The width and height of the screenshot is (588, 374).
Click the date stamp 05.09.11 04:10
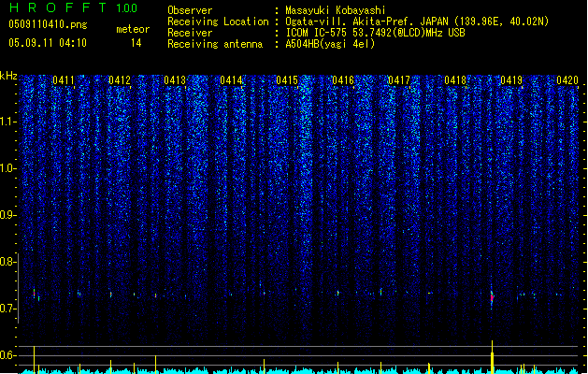[x=48, y=43]
